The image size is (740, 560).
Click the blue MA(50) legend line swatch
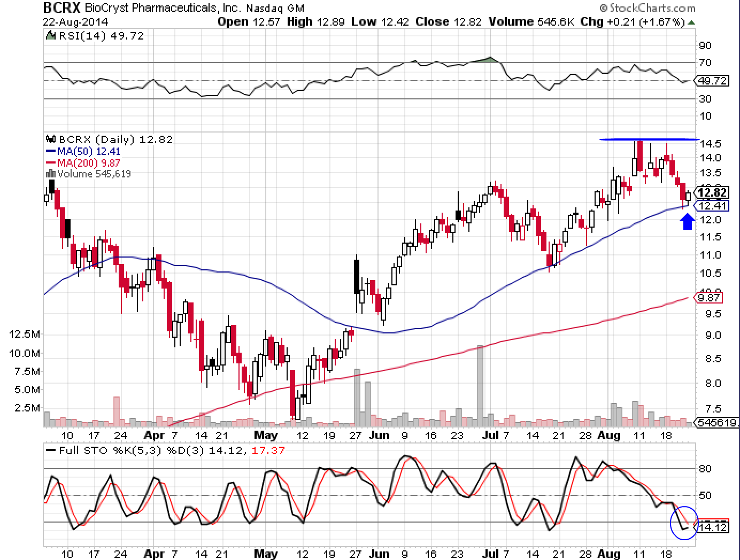coord(51,152)
